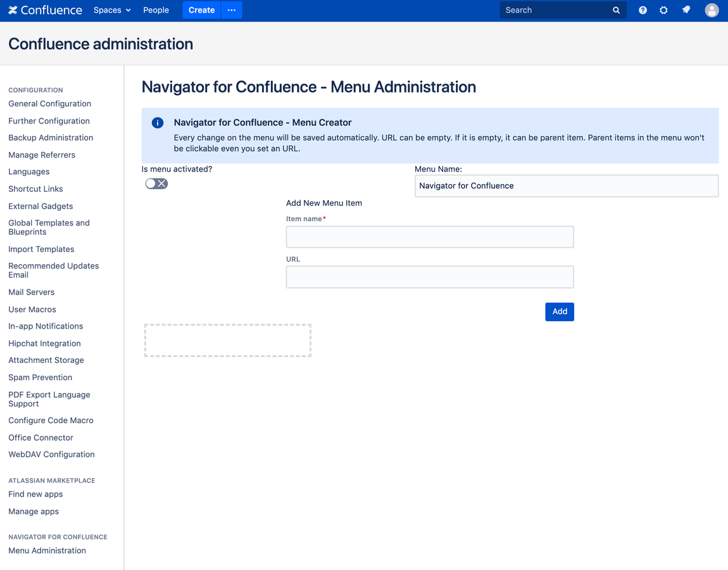Open Manage Referrers page
Image resolution: width=728 pixels, height=570 pixels.
coord(42,155)
